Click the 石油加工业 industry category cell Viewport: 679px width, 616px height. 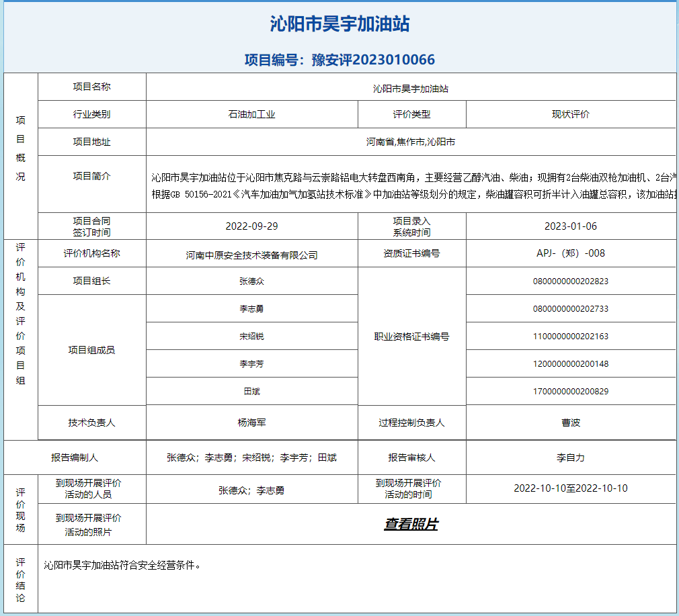click(252, 114)
